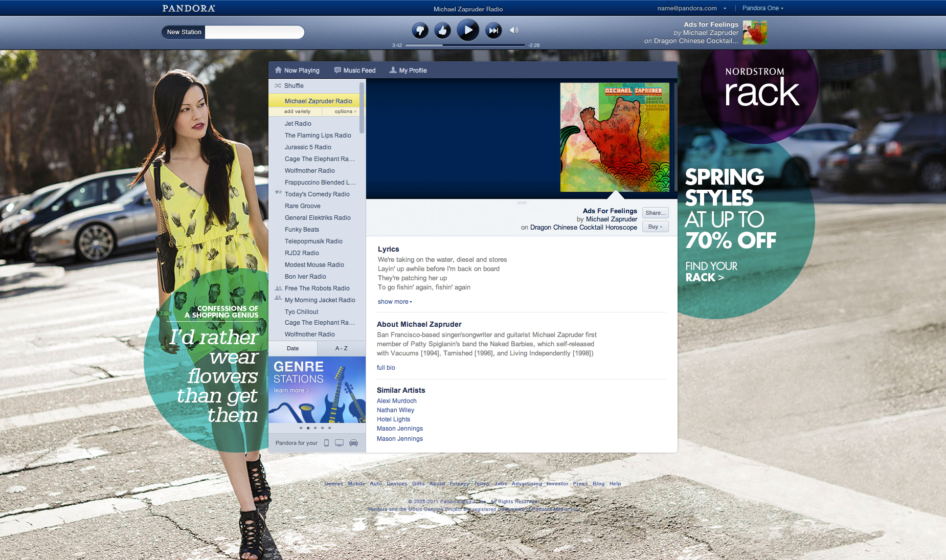Click the TV device icon
Screen dimensions: 946x560
click(x=339, y=443)
